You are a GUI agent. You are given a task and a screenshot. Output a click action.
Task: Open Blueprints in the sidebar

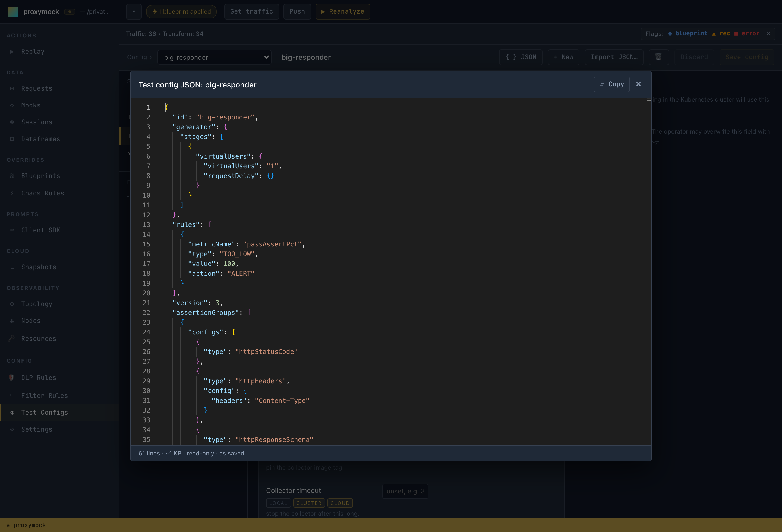(59, 176)
